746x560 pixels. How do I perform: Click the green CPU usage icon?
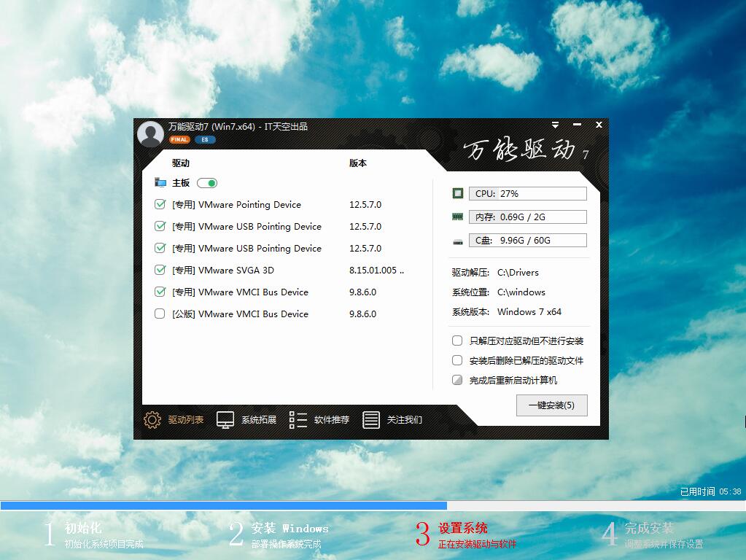pos(457,192)
